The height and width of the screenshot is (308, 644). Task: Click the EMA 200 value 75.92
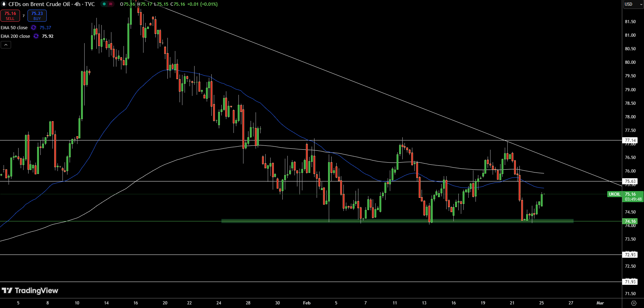pyautogui.click(x=48, y=36)
